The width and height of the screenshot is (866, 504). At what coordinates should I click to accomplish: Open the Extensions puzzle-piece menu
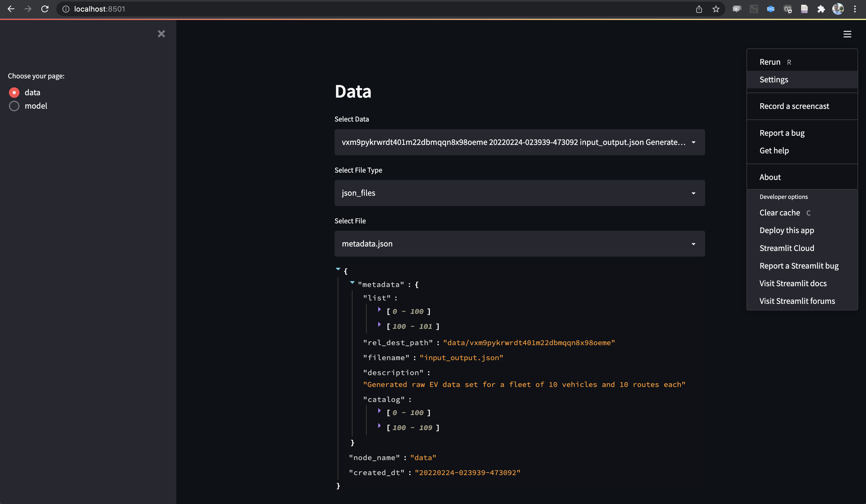821,9
